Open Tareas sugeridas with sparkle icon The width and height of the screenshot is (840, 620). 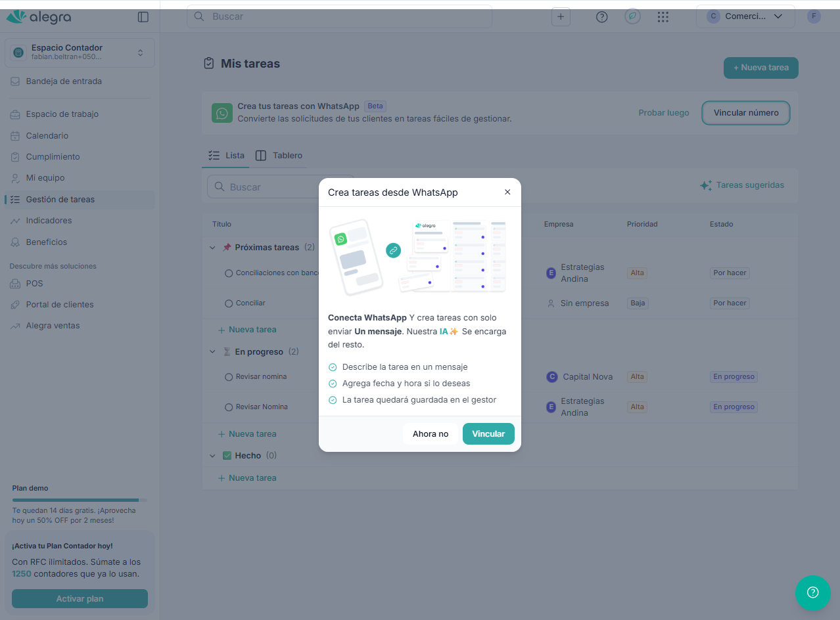pos(742,185)
